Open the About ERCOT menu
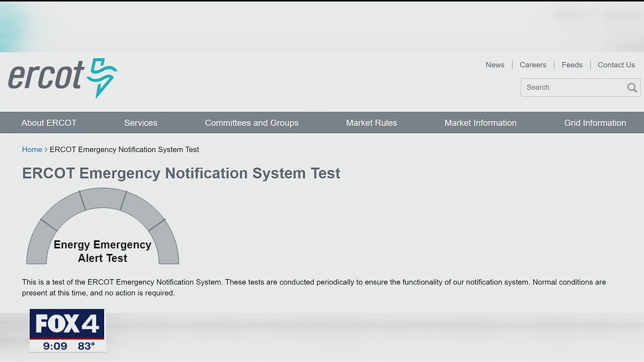644x362 pixels. pyautogui.click(x=49, y=123)
